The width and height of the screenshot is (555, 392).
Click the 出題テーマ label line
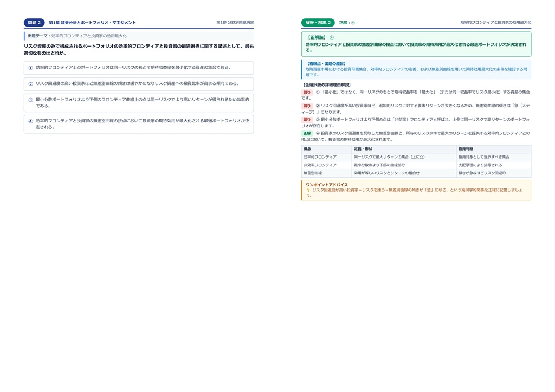tap(139, 36)
